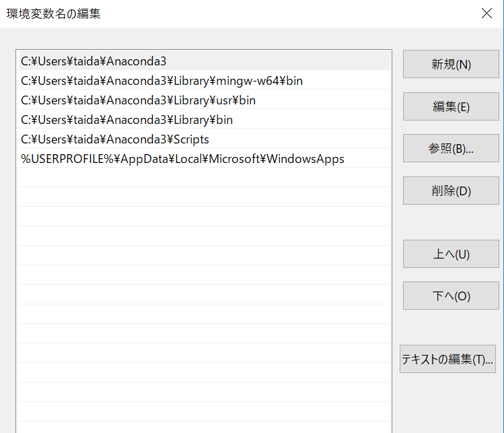The image size is (504, 433).
Task: Select the C:¥Users¥taida¥Anaconda3 root entry
Action: click(x=94, y=61)
